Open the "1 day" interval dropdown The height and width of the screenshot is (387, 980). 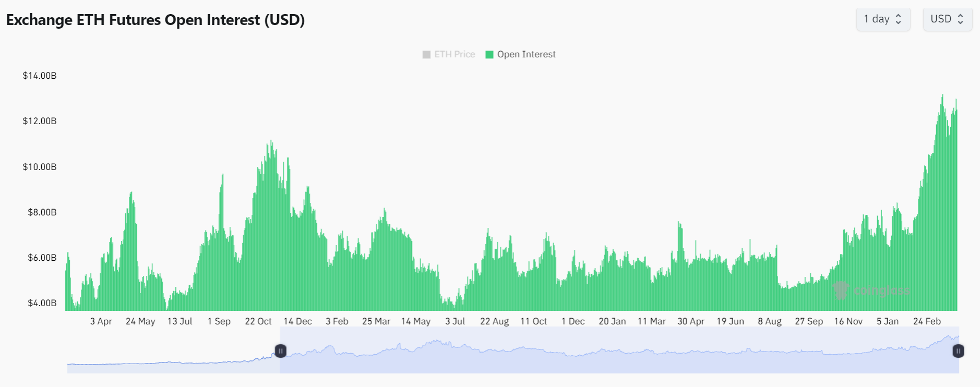point(882,19)
